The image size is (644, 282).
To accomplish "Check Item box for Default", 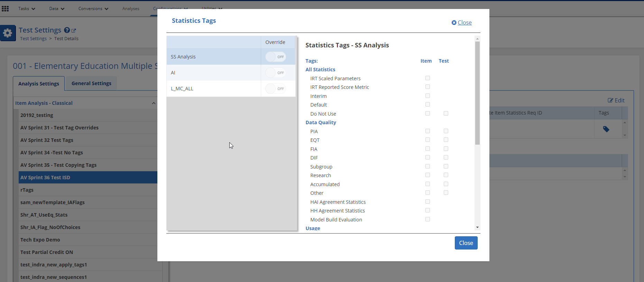I will click(427, 104).
